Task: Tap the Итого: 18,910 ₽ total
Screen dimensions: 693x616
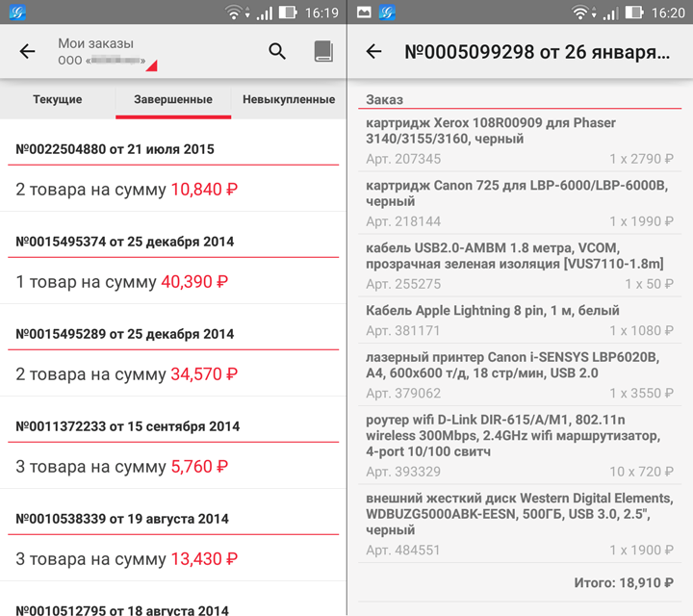Action: (624, 583)
